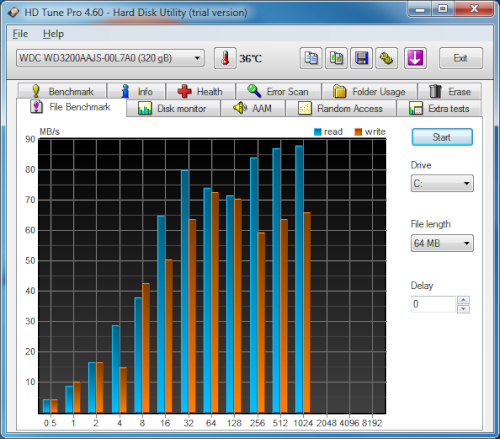Click the blue read legend swatch

tap(318, 132)
